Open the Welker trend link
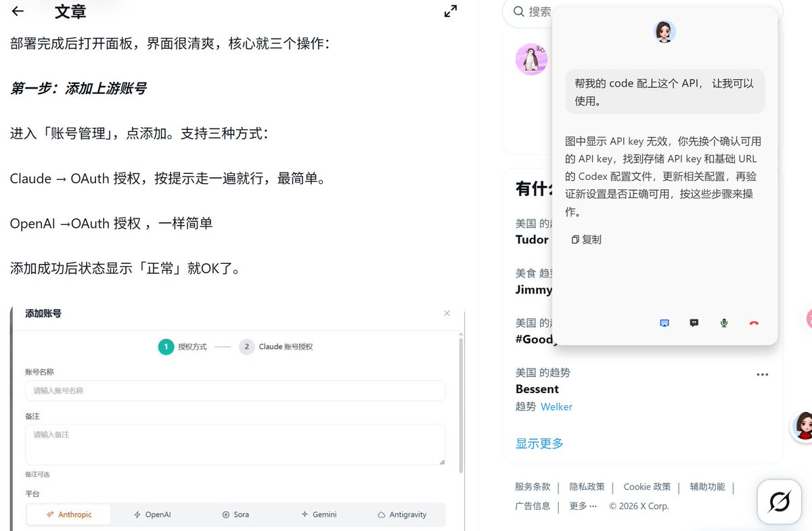Screen dimensions: 812x531 pyautogui.click(x=556, y=407)
